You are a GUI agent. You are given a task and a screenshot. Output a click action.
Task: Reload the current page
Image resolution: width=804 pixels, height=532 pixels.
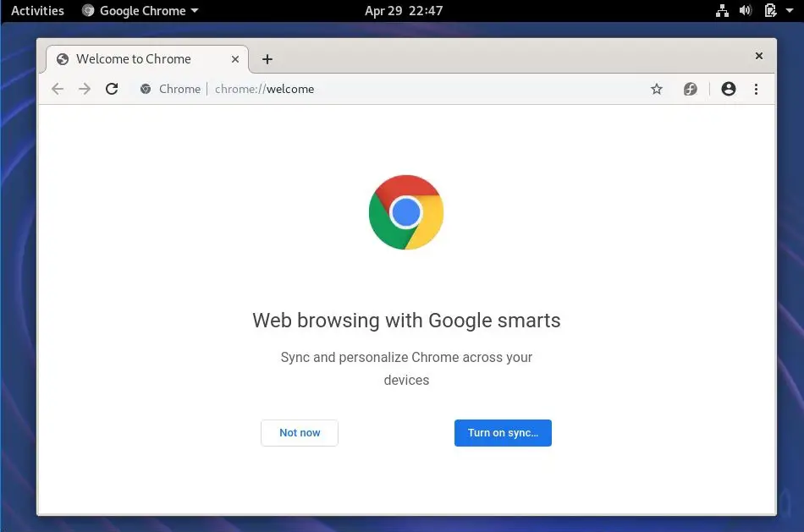(x=112, y=89)
